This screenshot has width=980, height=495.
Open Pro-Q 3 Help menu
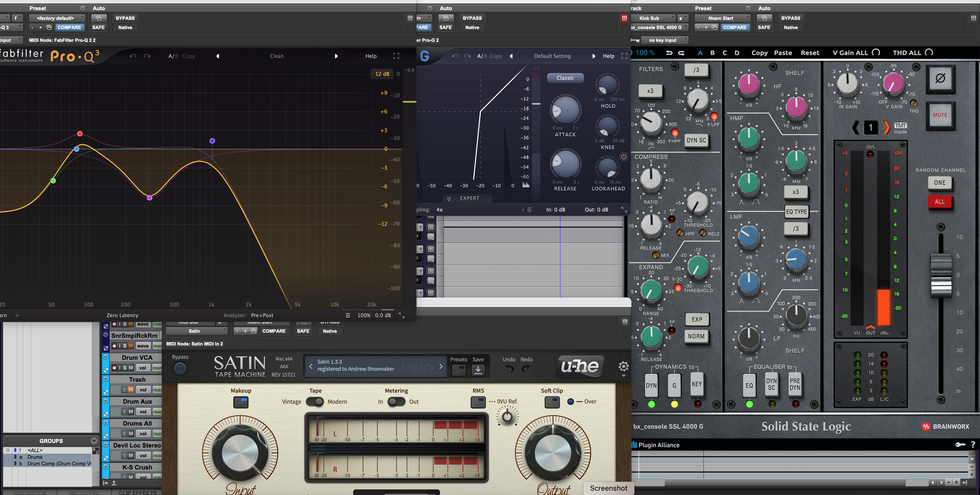click(x=371, y=56)
